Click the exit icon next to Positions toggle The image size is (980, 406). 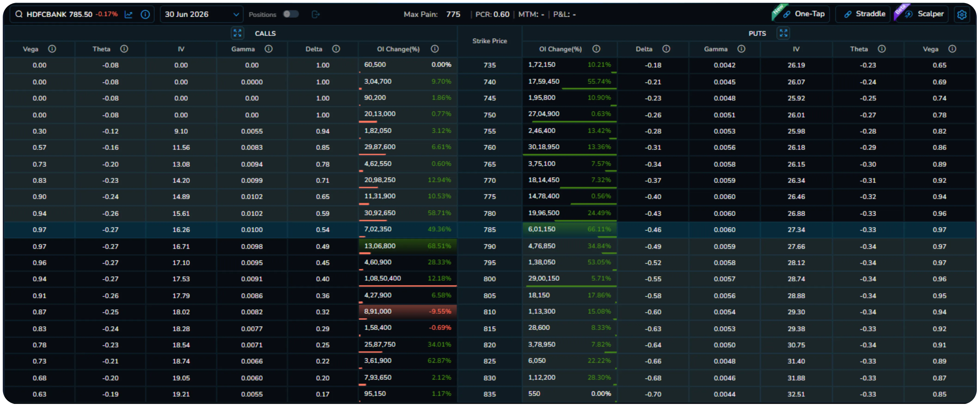click(x=315, y=15)
